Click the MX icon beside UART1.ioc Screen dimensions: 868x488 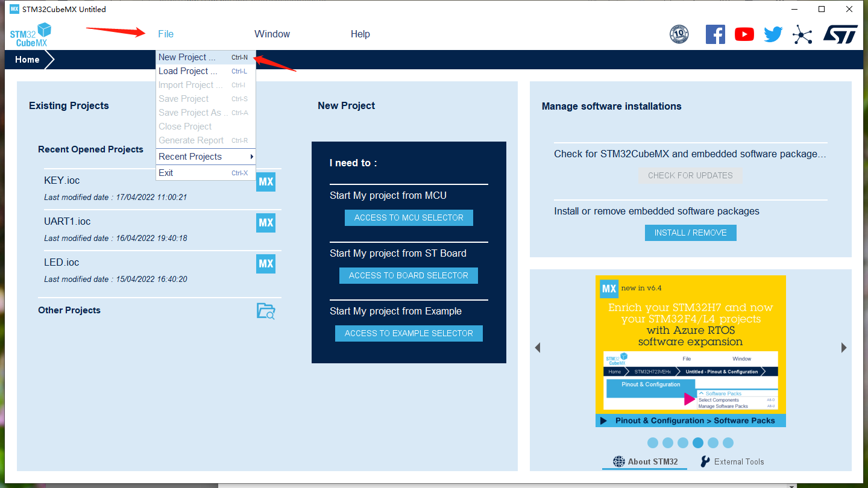266,222
